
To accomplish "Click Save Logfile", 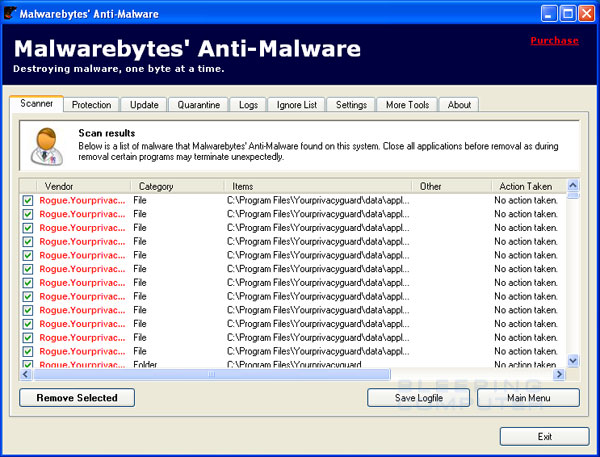I will click(419, 398).
